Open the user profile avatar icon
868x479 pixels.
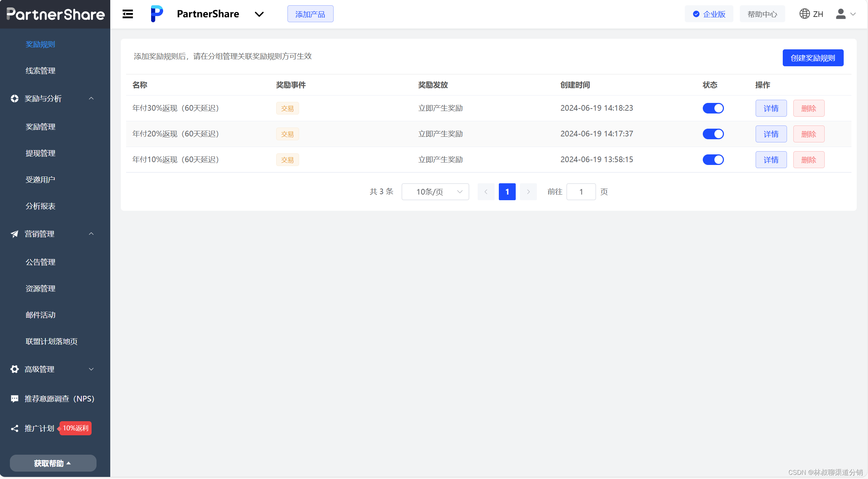point(841,14)
